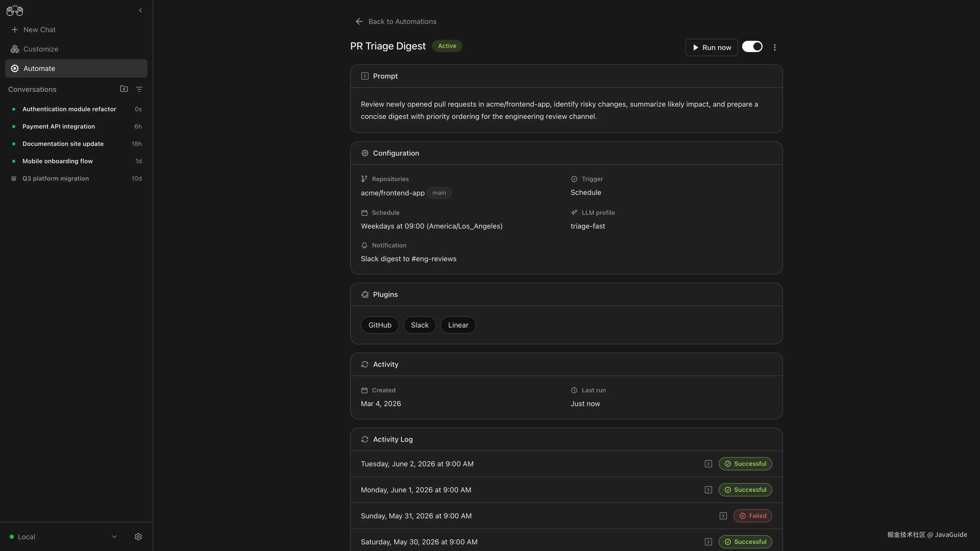Expand the Local environment dropdown
The width and height of the screenshot is (980, 551).
pos(63,536)
